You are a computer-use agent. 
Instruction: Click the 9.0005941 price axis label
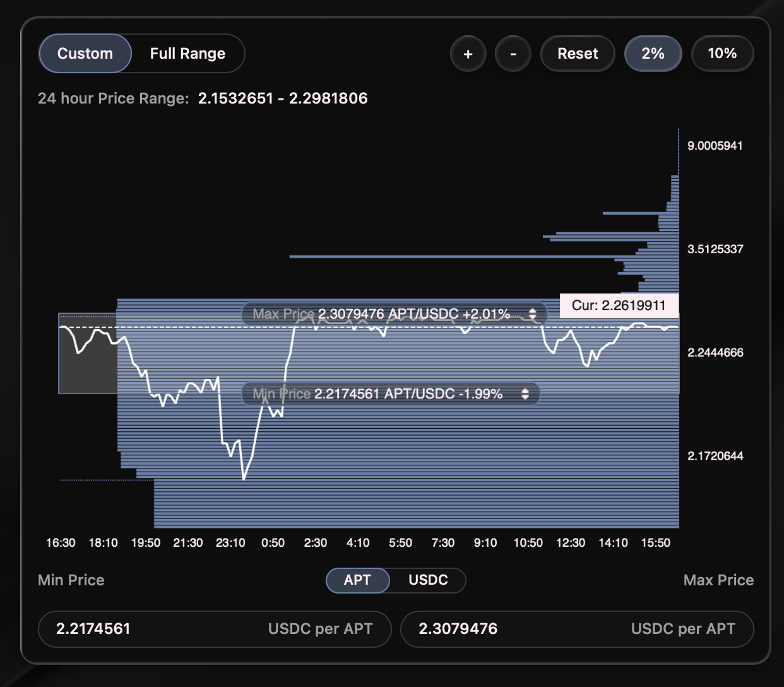coord(715,146)
